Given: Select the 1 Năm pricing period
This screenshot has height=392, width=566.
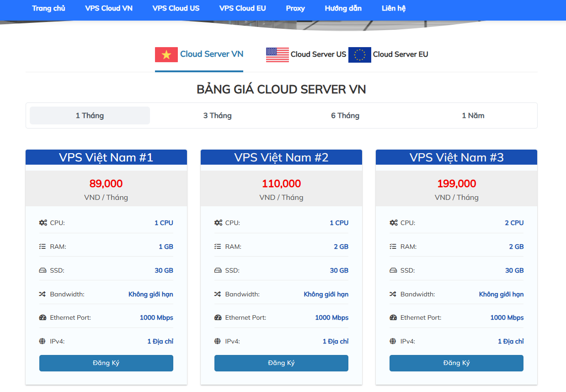Looking at the screenshot, I should point(473,115).
